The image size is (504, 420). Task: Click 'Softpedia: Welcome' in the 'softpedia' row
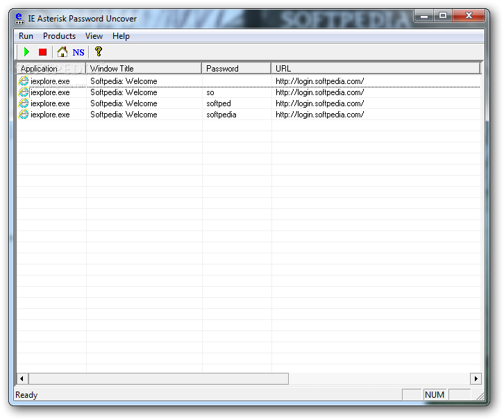124,115
